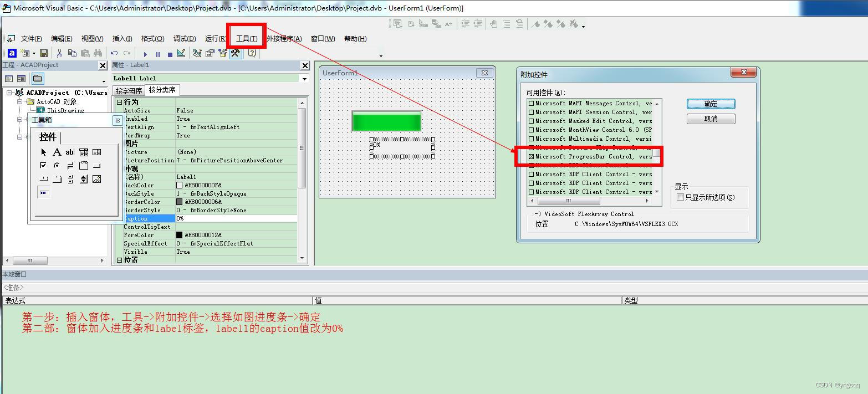Enable the 只显示所选项 display checkbox
This screenshot has width=868, height=394.
(681, 198)
